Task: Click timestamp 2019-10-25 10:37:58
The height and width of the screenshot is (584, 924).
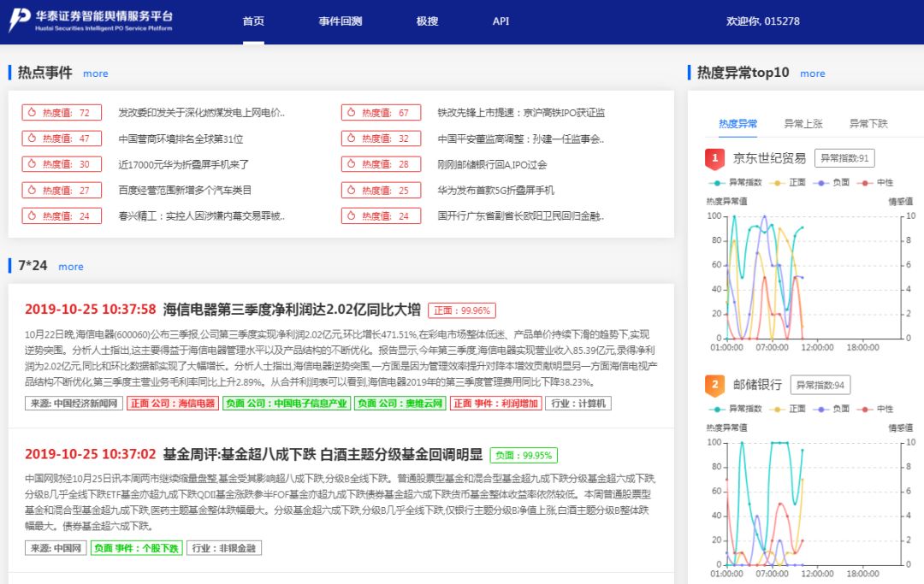Action: coord(90,310)
